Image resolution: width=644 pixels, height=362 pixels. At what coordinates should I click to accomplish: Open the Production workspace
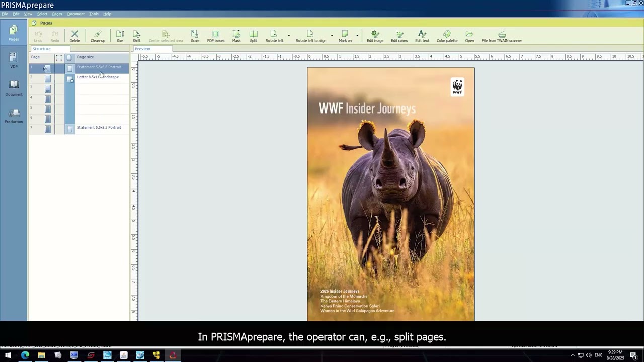pos(14,116)
